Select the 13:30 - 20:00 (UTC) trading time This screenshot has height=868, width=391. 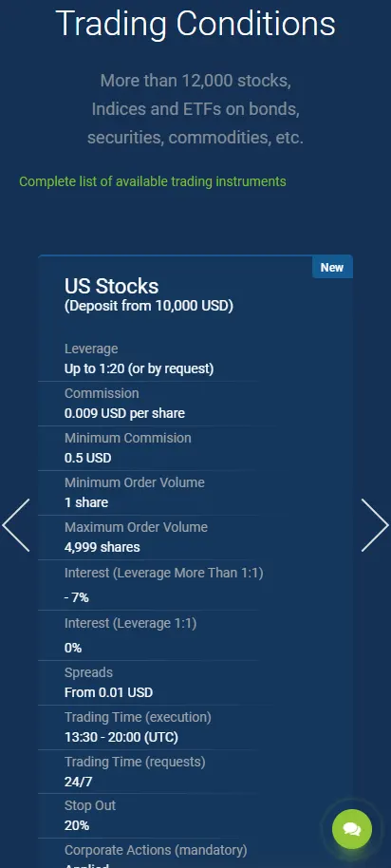(x=121, y=737)
